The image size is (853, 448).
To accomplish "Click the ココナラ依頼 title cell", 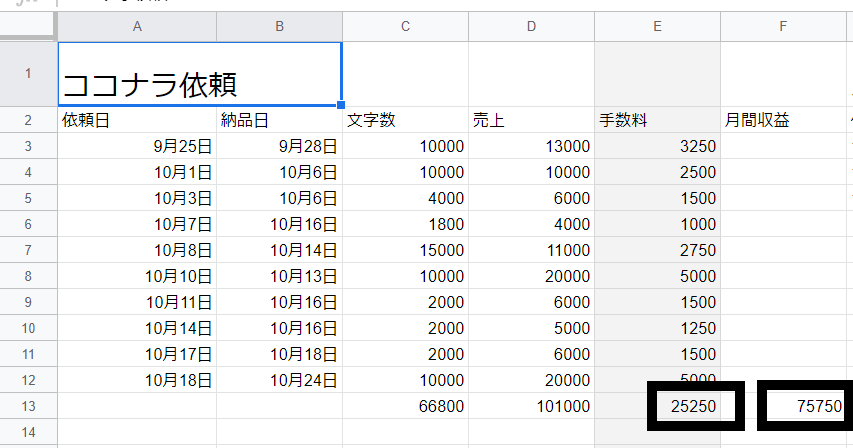I will 200,74.
